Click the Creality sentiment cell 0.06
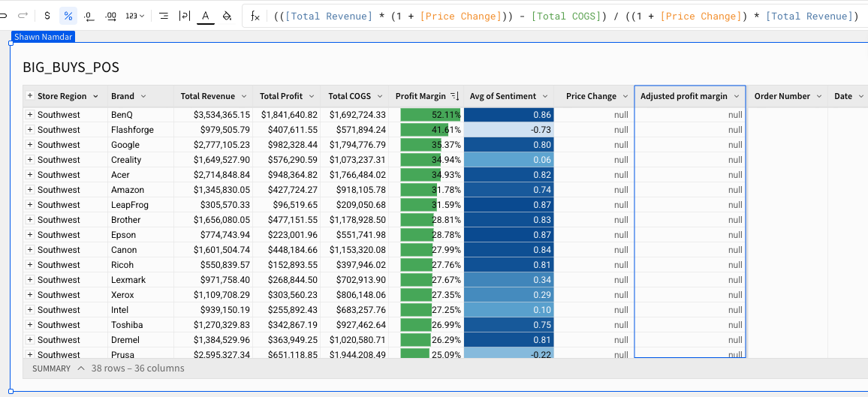 point(509,160)
